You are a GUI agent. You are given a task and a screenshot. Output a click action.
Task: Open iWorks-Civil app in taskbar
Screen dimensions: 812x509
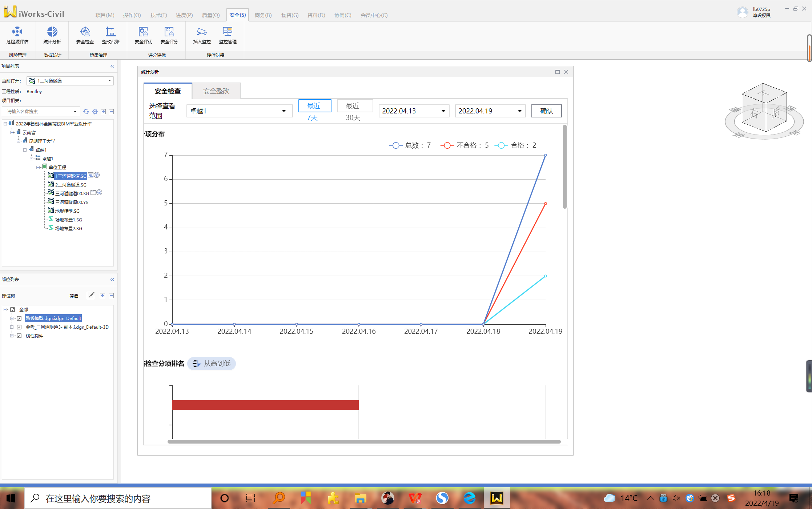click(497, 498)
